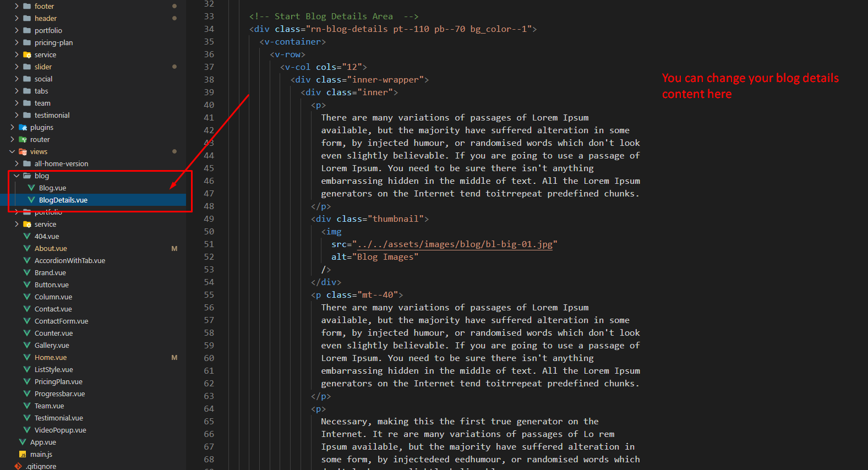Screen dimensions: 868x470
Task: Select the slider folder in explorer
Action: 43,67
